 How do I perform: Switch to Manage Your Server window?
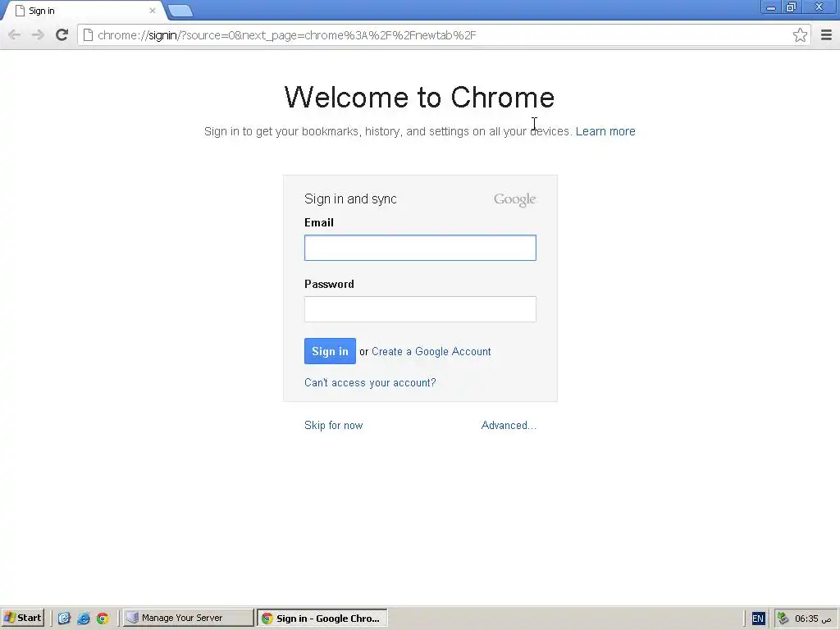click(x=188, y=618)
